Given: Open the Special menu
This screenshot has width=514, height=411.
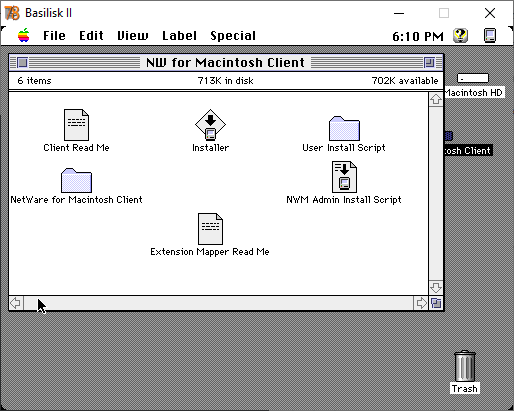Looking at the screenshot, I should tap(233, 36).
